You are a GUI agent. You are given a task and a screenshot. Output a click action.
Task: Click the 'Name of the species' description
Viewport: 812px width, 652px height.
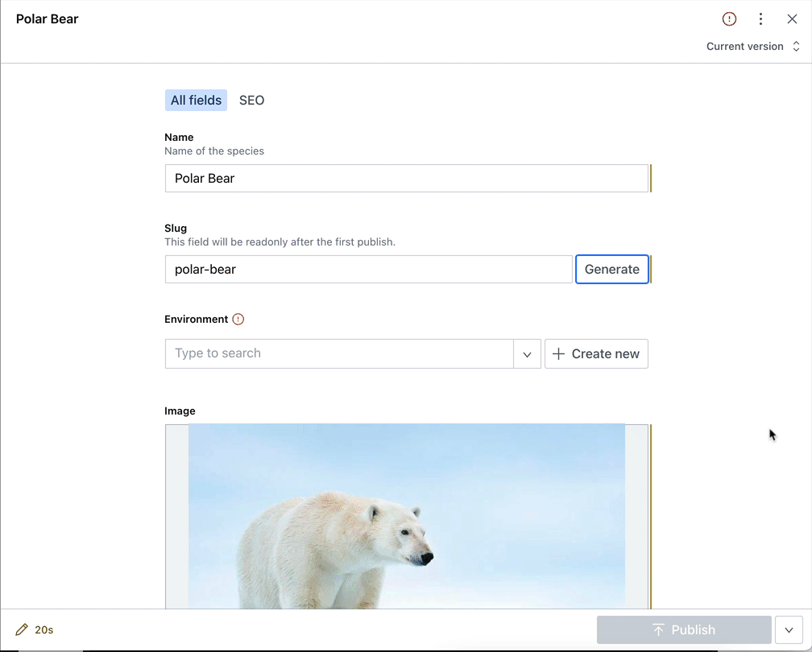point(214,151)
